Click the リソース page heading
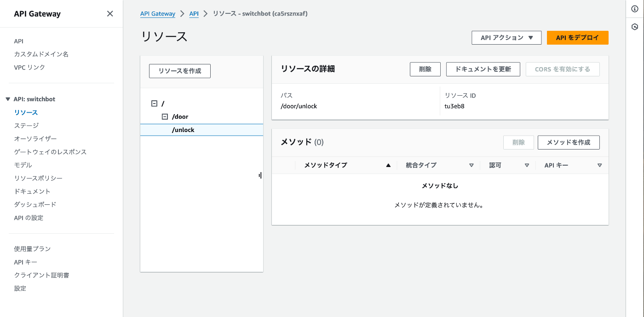The height and width of the screenshot is (317, 644). tap(164, 37)
